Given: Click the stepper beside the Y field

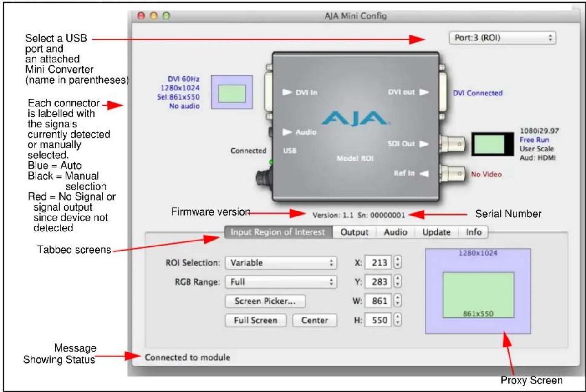Looking at the screenshot, I should tap(398, 282).
